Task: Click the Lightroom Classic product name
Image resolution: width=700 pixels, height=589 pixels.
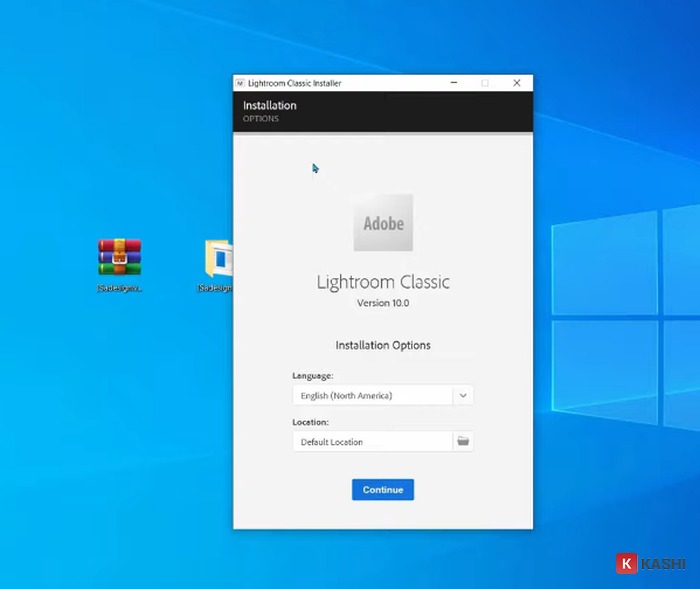Action: click(x=383, y=282)
